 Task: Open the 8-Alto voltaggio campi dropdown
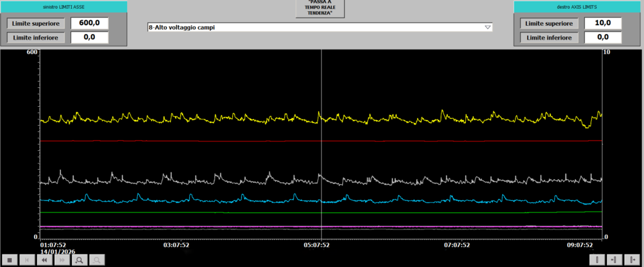(x=487, y=28)
